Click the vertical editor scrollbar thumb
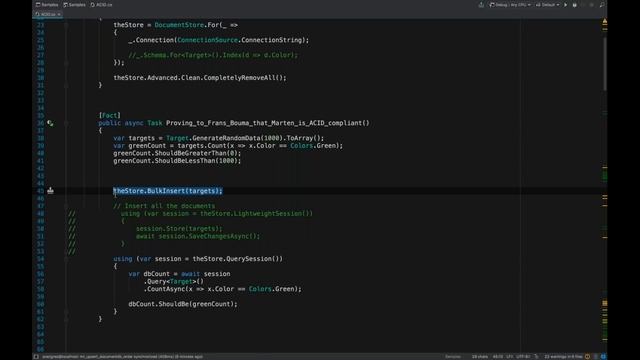Viewport: 640px width, 360px height. (604, 63)
